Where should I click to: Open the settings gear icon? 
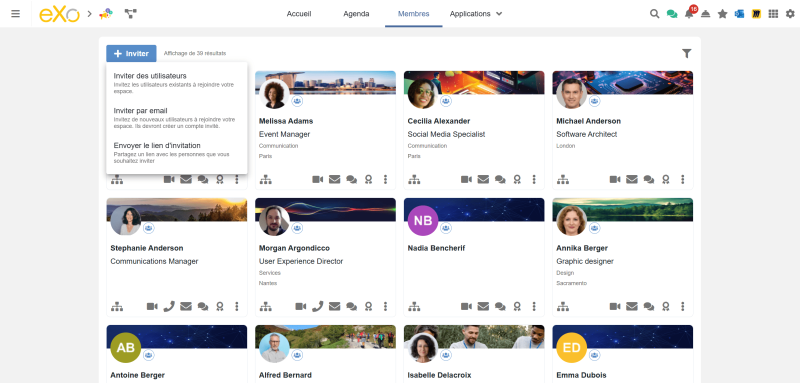click(790, 14)
